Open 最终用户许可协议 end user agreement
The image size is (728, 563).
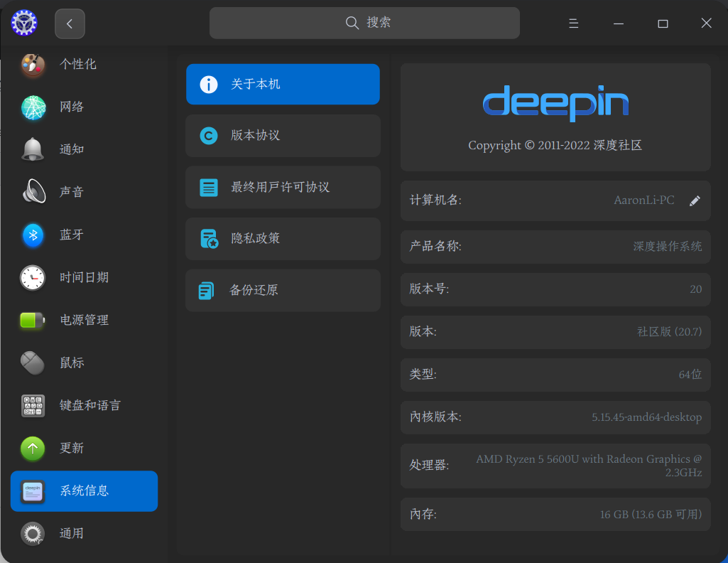(283, 188)
